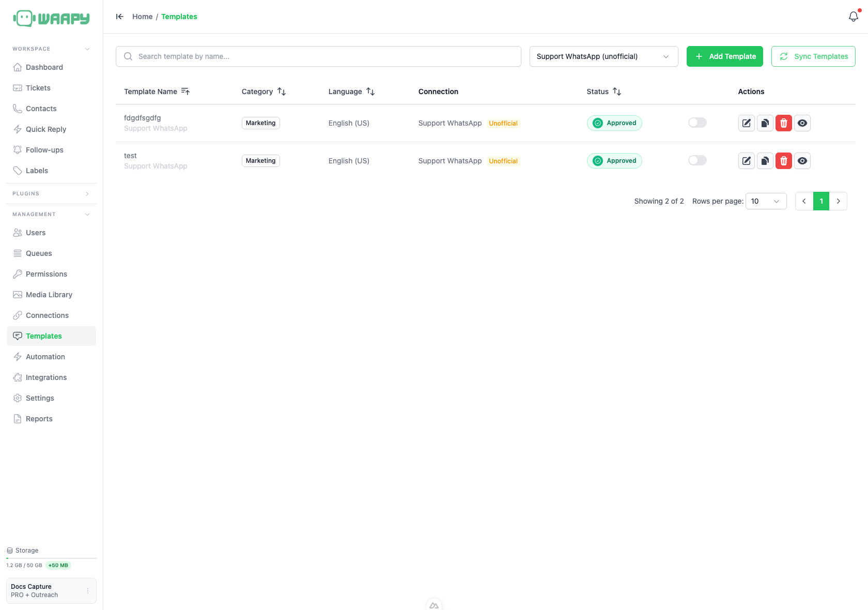This screenshot has height=610, width=868.
Task: Open the rows per page dropdown
Action: pos(766,201)
